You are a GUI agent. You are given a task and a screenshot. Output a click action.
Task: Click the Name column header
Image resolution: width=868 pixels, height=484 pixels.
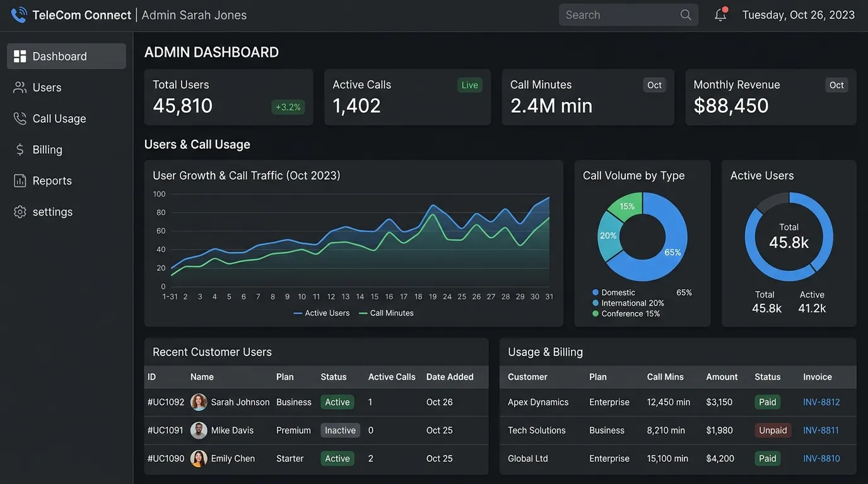(x=202, y=377)
